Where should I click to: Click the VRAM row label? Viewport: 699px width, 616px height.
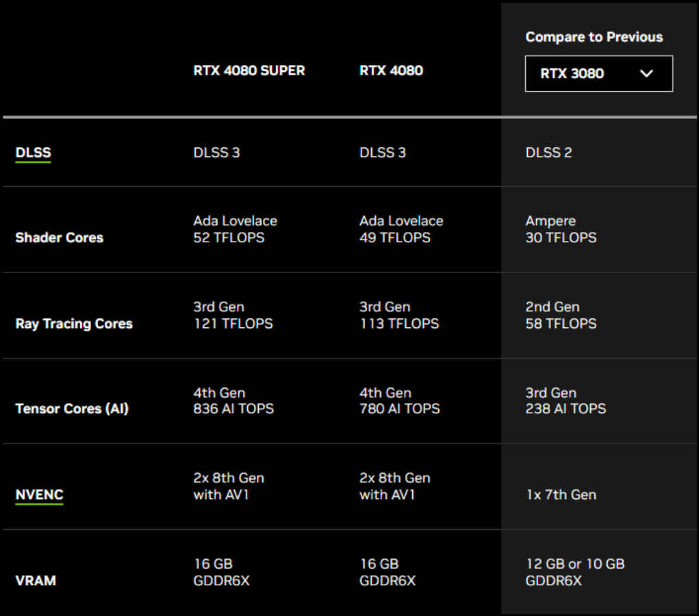point(36,580)
